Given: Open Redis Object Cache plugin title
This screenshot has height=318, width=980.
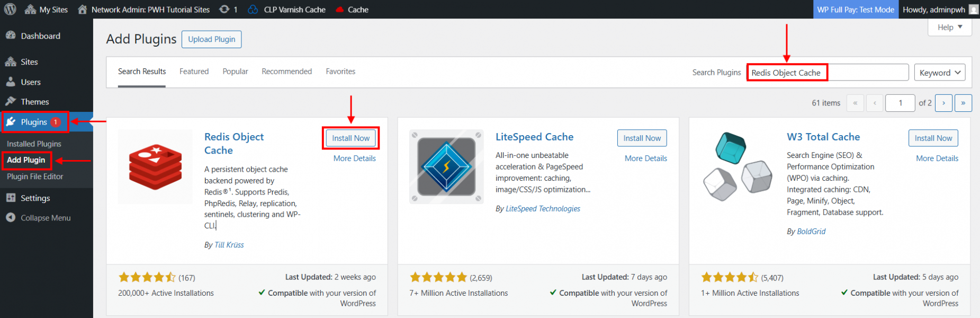Looking at the screenshot, I should tap(234, 144).
